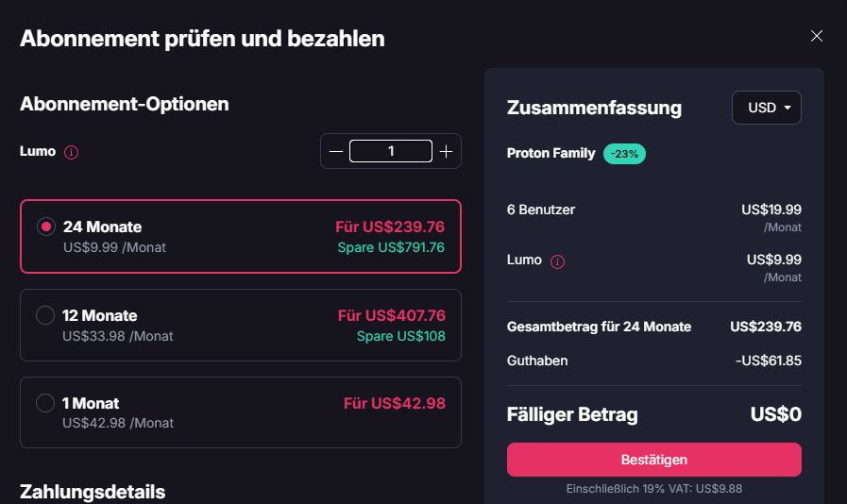Click the Zahlungsdetails section heading
Image resolution: width=847 pixels, height=504 pixels.
tap(93, 492)
